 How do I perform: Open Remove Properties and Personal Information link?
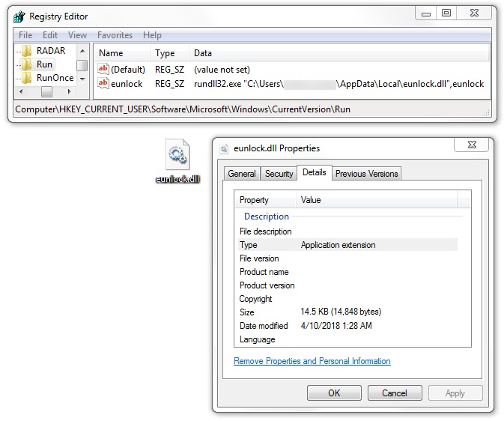point(312,361)
